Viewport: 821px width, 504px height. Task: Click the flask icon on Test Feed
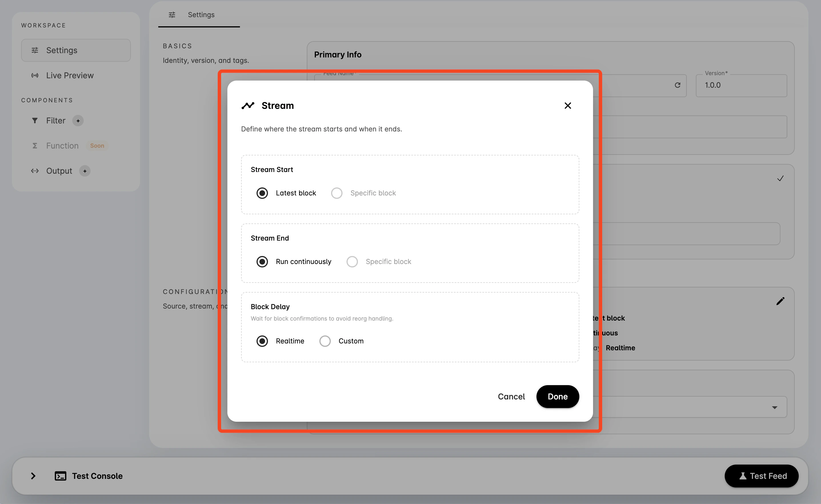(743, 476)
